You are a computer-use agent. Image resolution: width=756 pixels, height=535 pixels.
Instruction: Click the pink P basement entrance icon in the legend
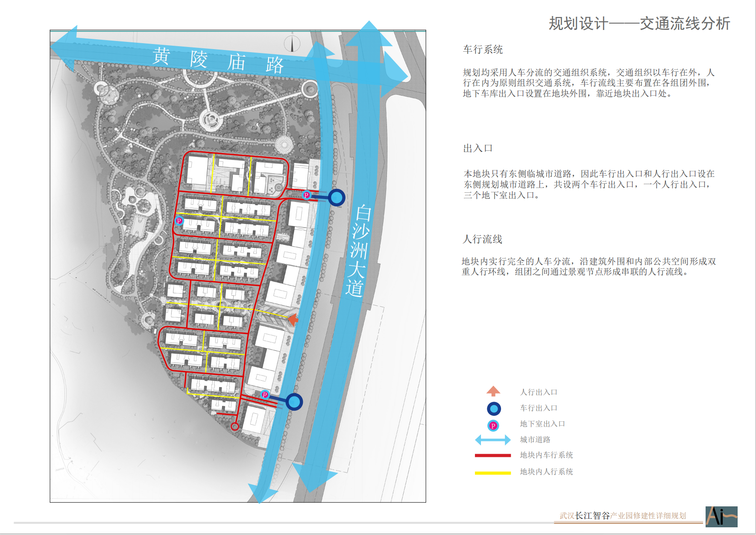[x=493, y=426]
